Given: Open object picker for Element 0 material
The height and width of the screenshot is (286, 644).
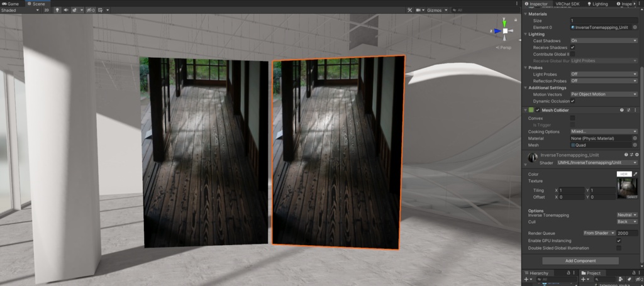Looking at the screenshot, I should 635,27.
